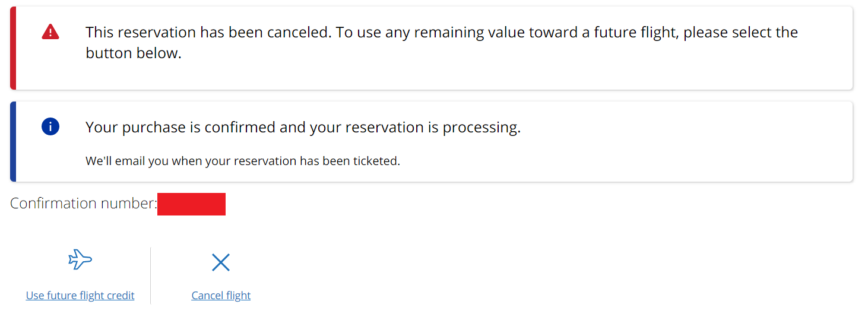Click the red accent bar of canceled alert
The image size is (868, 317).
pos(13,48)
